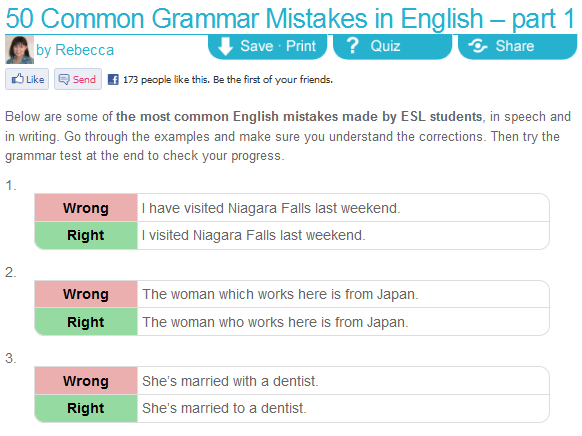Click '173 people like this' text
Viewport: 582px width, 436px height.
pyautogui.click(x=166, y=79)
